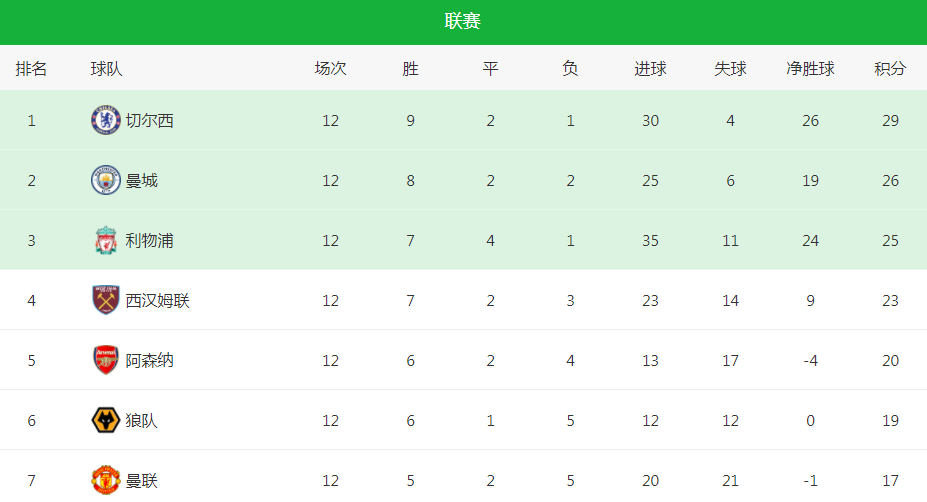Screen dimensions: 927x502
Task: Open the 切尔西 team name link
Action: point(150,121)
